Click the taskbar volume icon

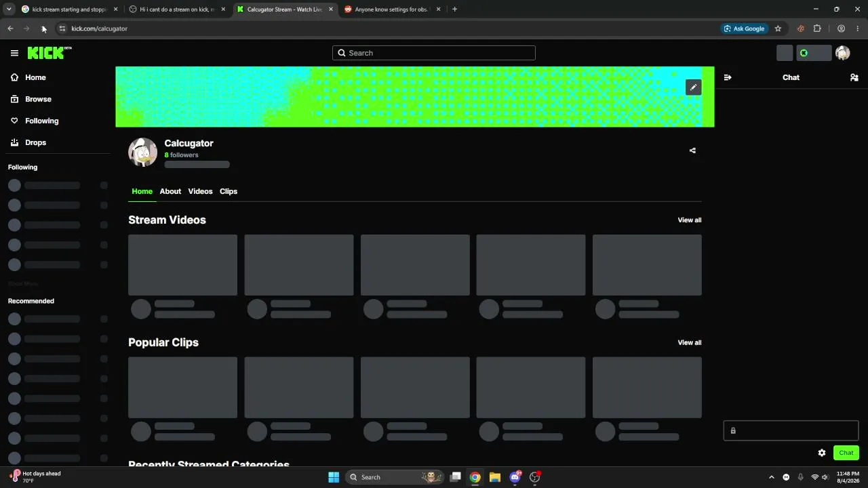tap(825, 477)
